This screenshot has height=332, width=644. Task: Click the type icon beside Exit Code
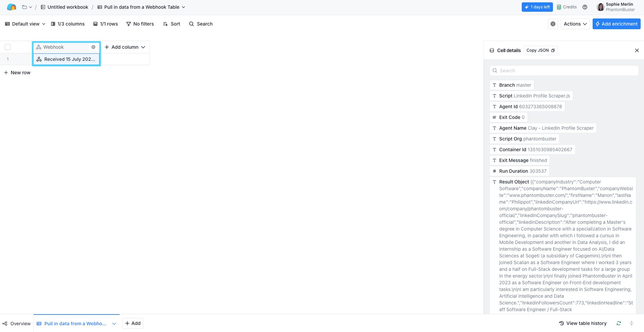[495, 117]
